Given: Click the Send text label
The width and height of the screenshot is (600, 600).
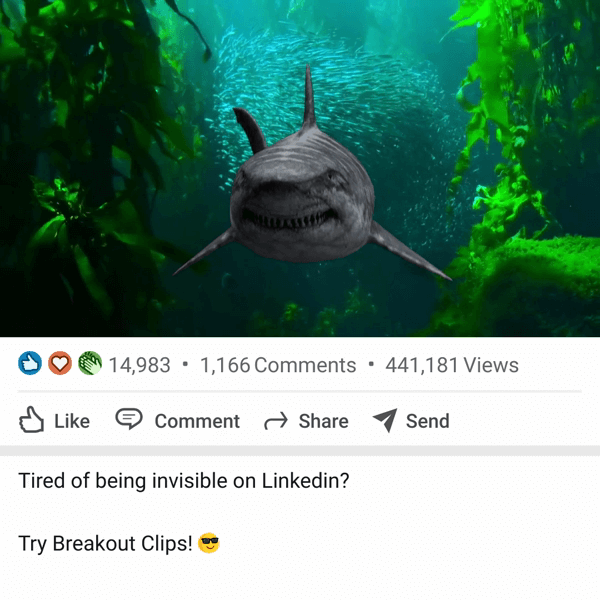Looking at the screenshot, I should [x=427, y=421].
